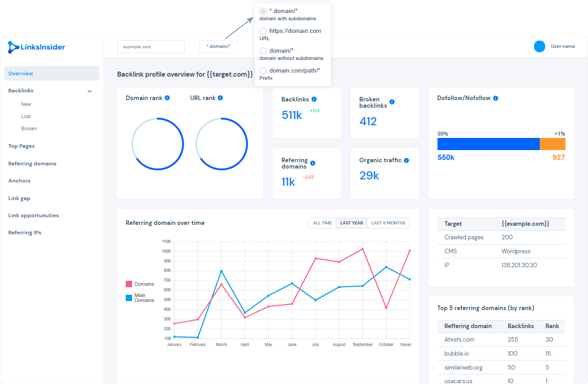588x384 pixels.
Task: Switch chart to ALL TIME
Action: [322, 223]
